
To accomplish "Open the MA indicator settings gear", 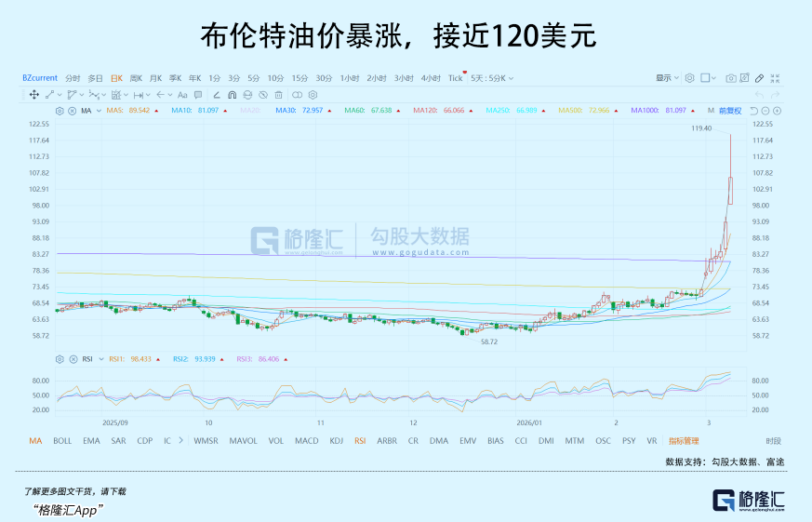I will 60,111.
